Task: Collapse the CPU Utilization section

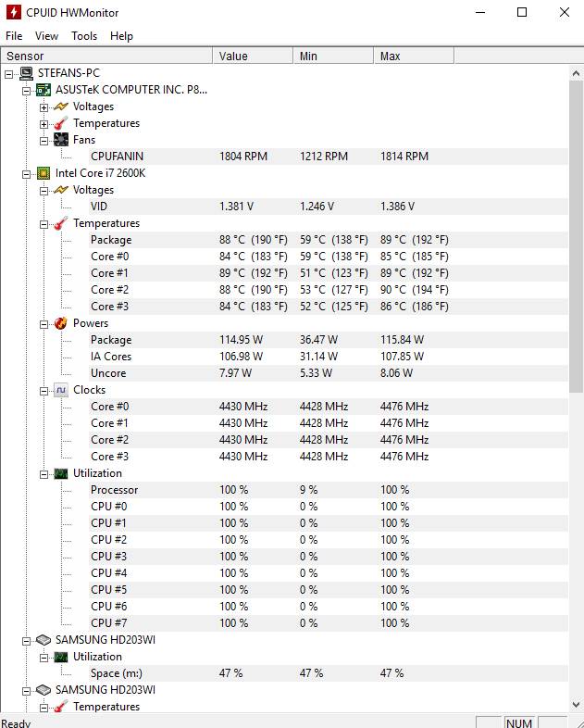Action: [43, 473]
